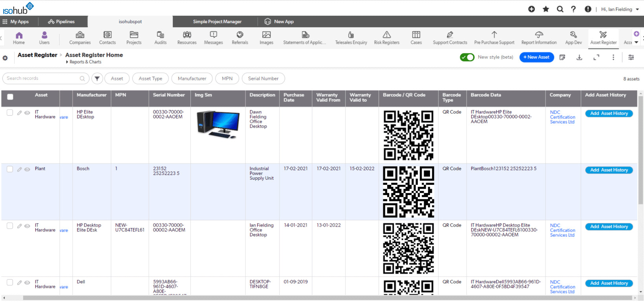Click the edit layout icon next to New Asset
Image resolution: width=644 pixels, height=302 pixels.
pos(562,57)
